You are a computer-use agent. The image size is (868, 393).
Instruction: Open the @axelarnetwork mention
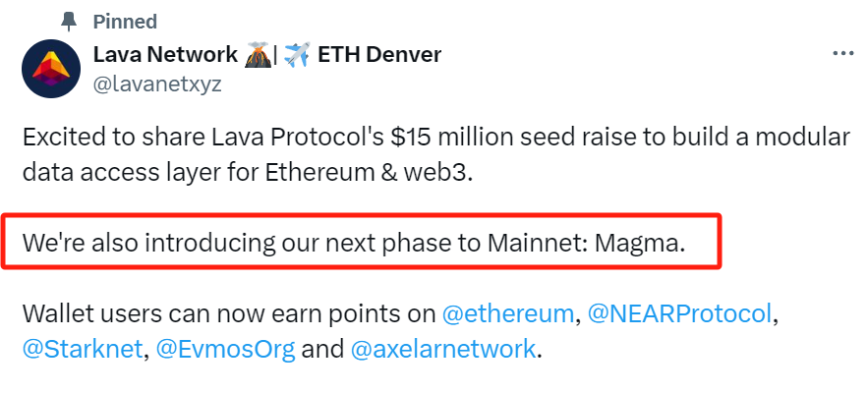pyautogui.click(x=443, y=349)
